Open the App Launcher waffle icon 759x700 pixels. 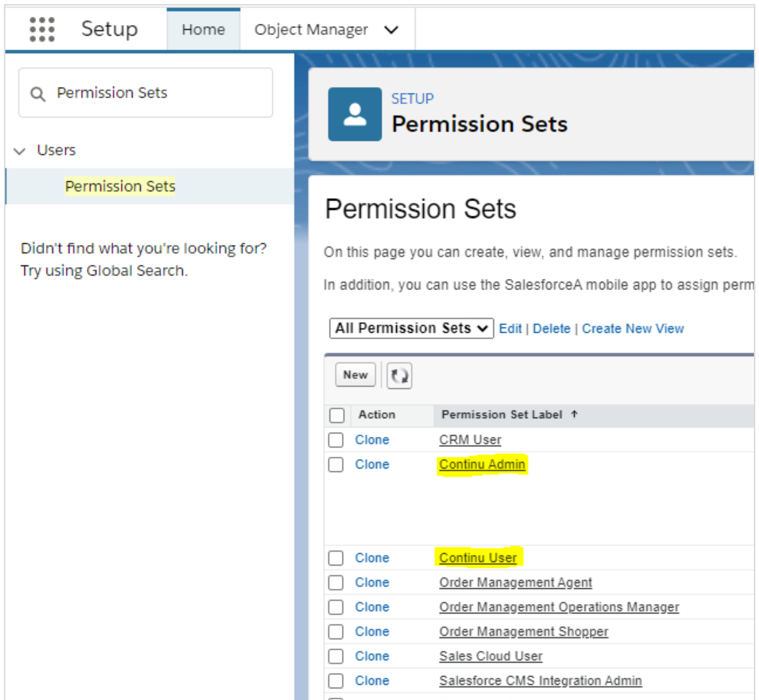(x=42, y=29)
